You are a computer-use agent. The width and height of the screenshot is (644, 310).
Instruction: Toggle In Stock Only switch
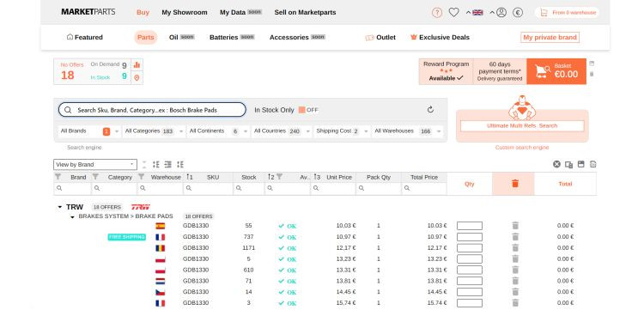[x=307, y=110]
